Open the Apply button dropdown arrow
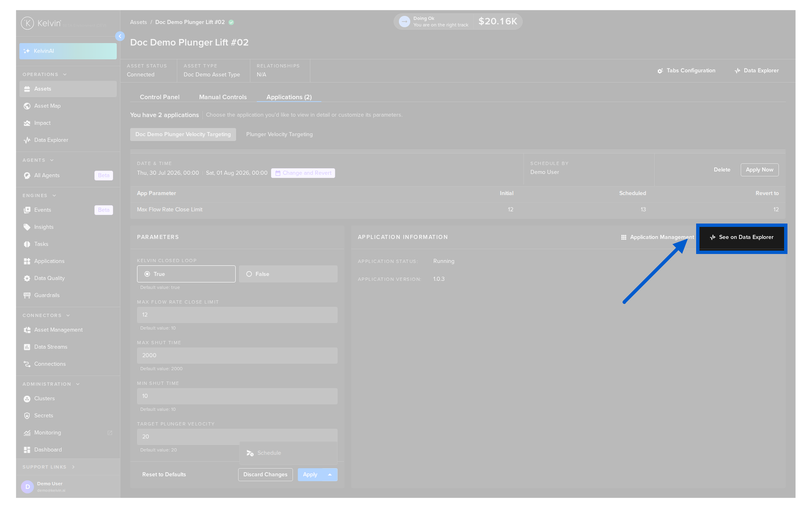 [330, 475]
